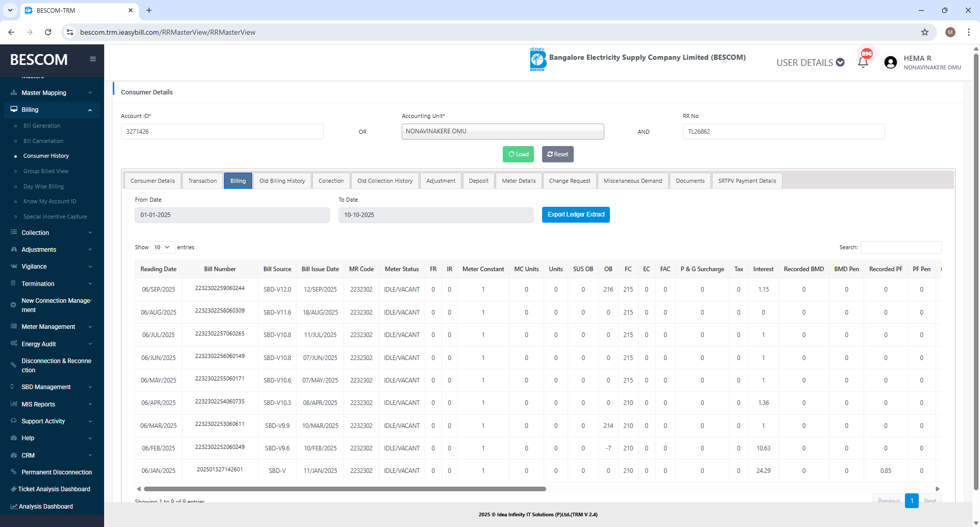The image size is (980, 527).
Task: Click the Export Ledger Extract button
Action: 576,214
